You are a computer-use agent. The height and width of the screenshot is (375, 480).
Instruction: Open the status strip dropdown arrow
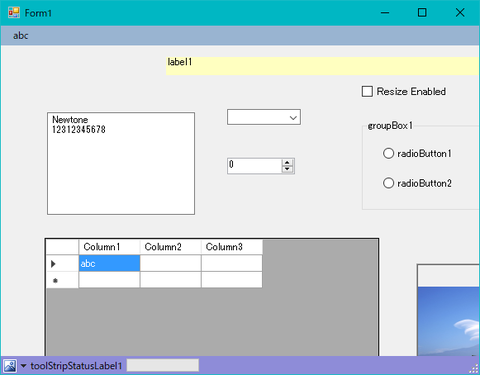(23, 366)
